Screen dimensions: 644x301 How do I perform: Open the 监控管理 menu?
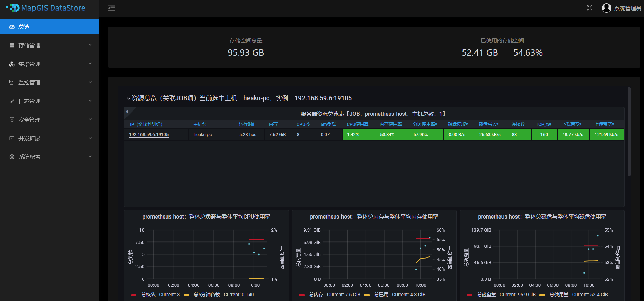tap(50, 82)
